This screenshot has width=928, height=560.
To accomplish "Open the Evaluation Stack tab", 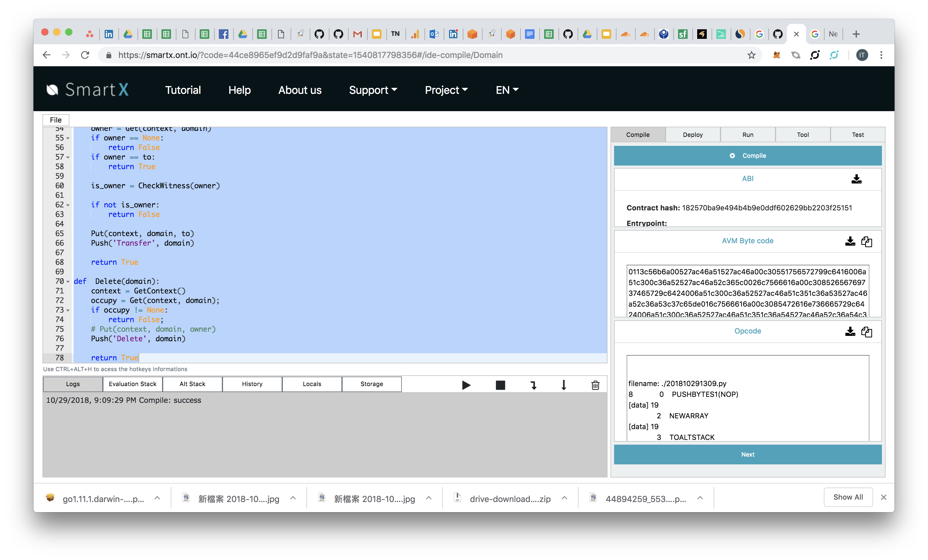I will [132, 384].
